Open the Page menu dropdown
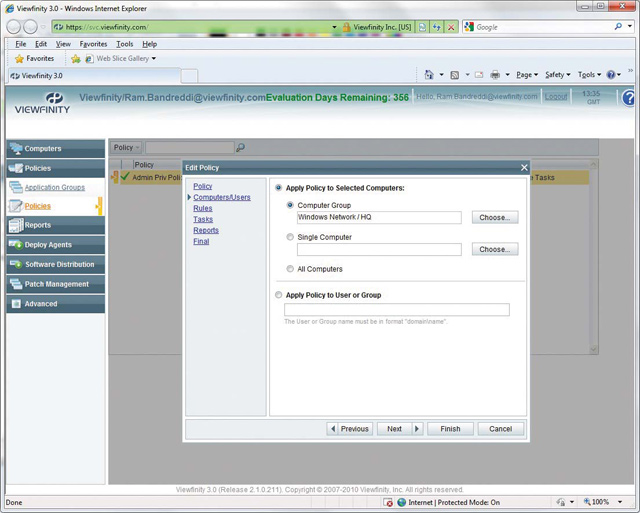The height and width of the screenshot is (513, 640). click(x=527, y=75)
